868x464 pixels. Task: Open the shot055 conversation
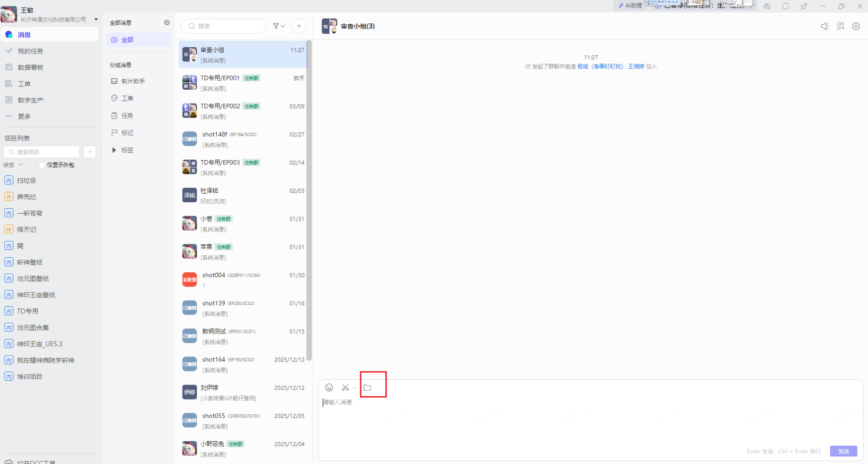[243, 421]
